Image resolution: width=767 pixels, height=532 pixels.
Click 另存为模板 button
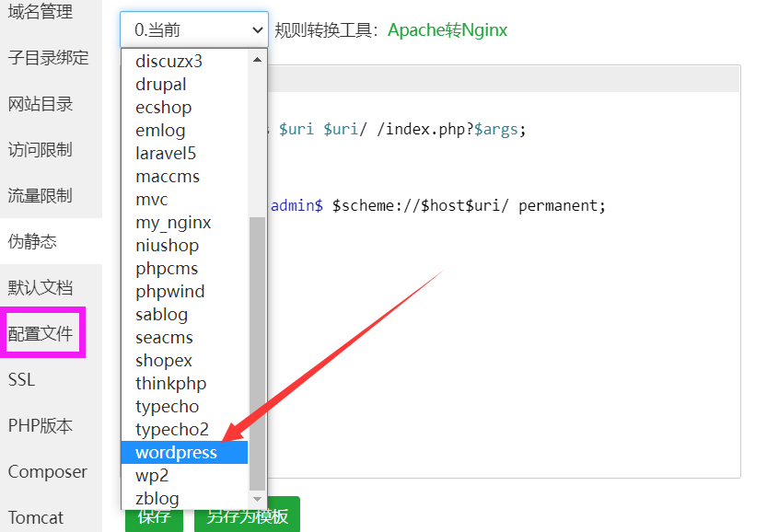tap(247, 515)
